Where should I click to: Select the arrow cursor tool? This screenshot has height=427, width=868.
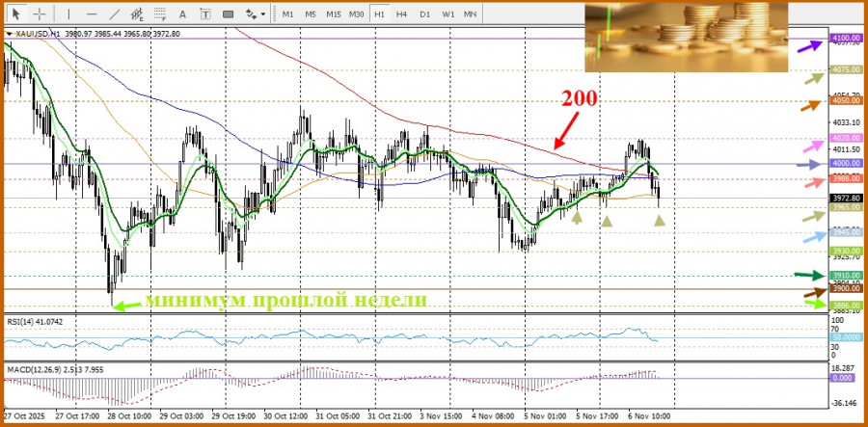(15, 13)
